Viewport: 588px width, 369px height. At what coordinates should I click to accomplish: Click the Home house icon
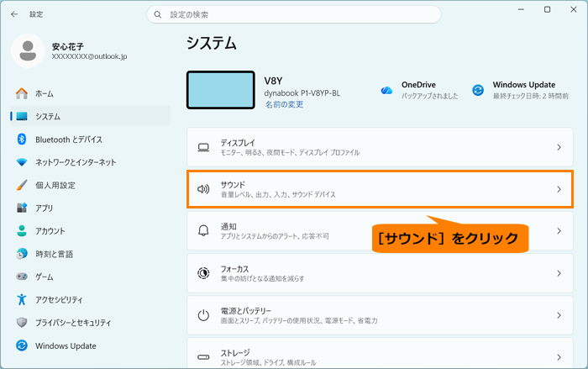[x=22, y=93]
